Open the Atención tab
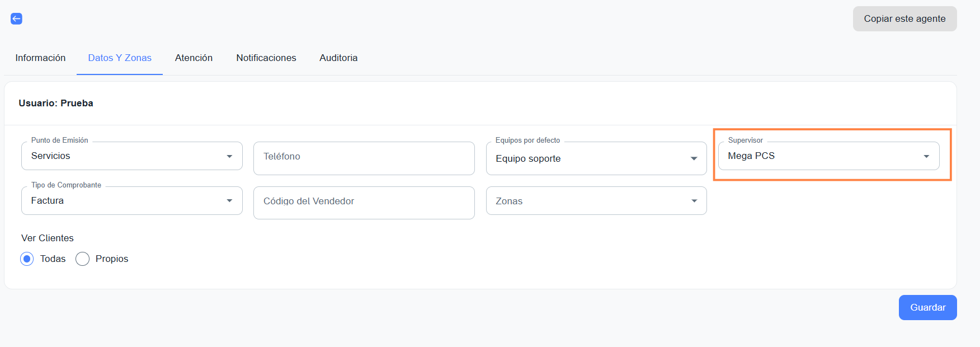 click(x=194, y=58)
